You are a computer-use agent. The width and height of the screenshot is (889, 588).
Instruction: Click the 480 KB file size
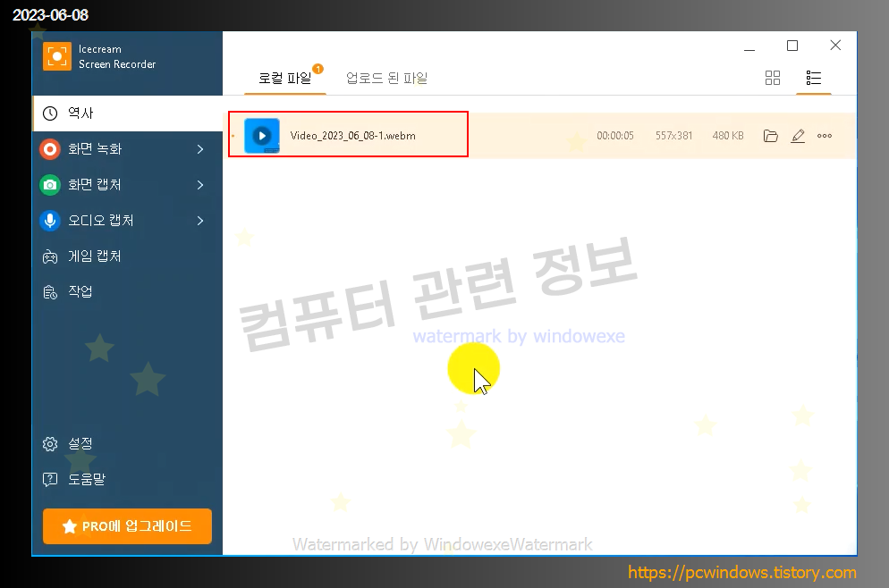click(x=728, y=136)
